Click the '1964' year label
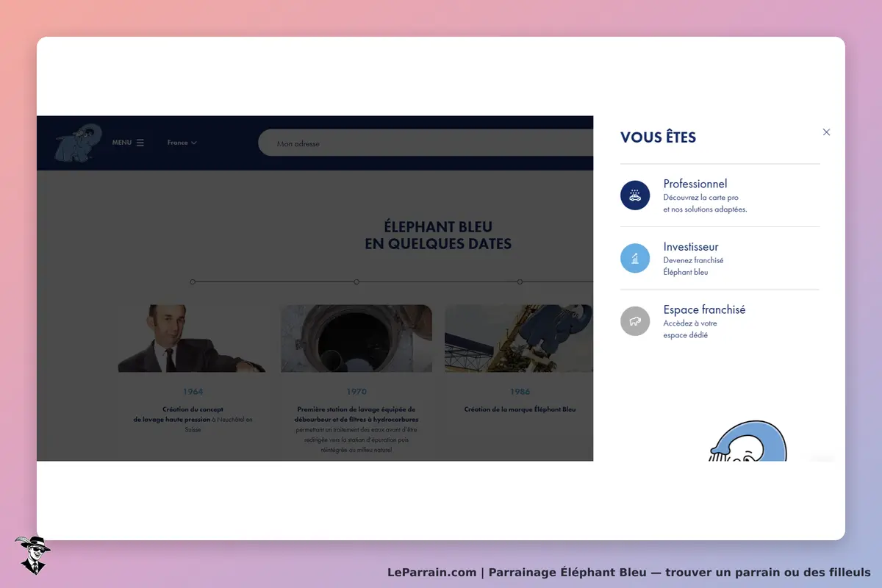The width and height of the screenshot is (882, 588). (x=193, y=392)
